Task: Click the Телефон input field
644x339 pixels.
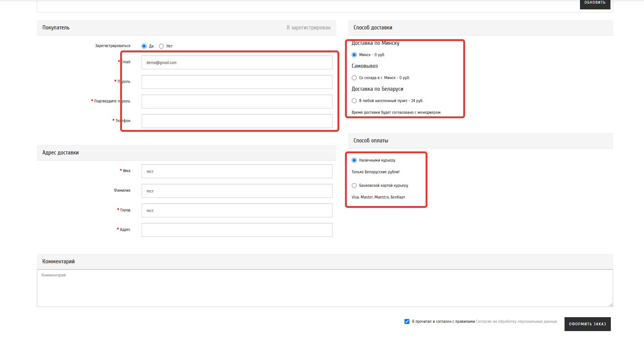Action: point(237,121)
